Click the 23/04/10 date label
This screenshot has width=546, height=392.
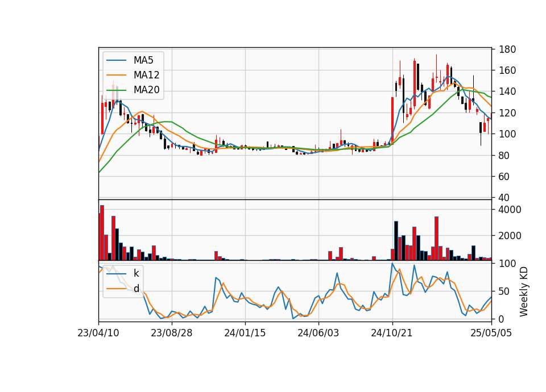98,333
